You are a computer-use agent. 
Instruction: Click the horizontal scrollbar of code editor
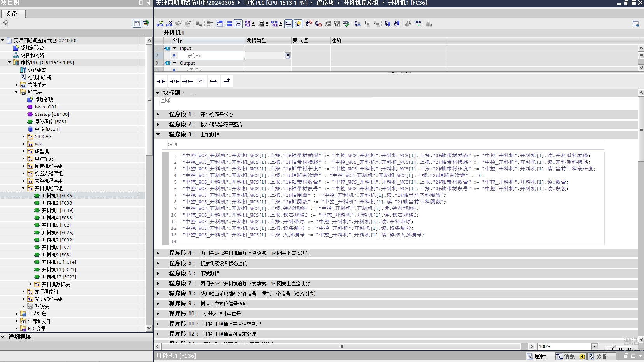341,346
